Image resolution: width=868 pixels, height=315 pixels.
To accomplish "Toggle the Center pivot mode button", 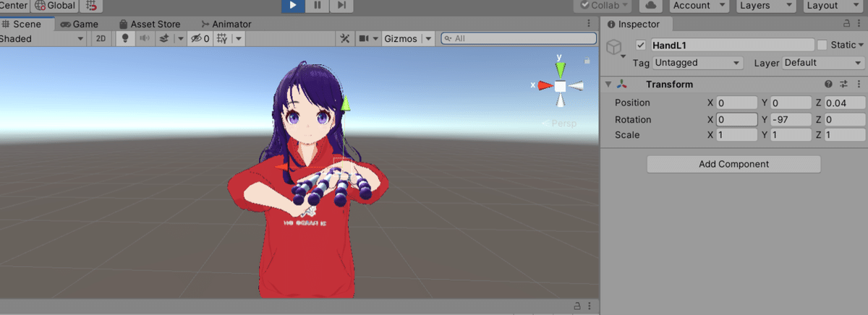I will 14,5.
